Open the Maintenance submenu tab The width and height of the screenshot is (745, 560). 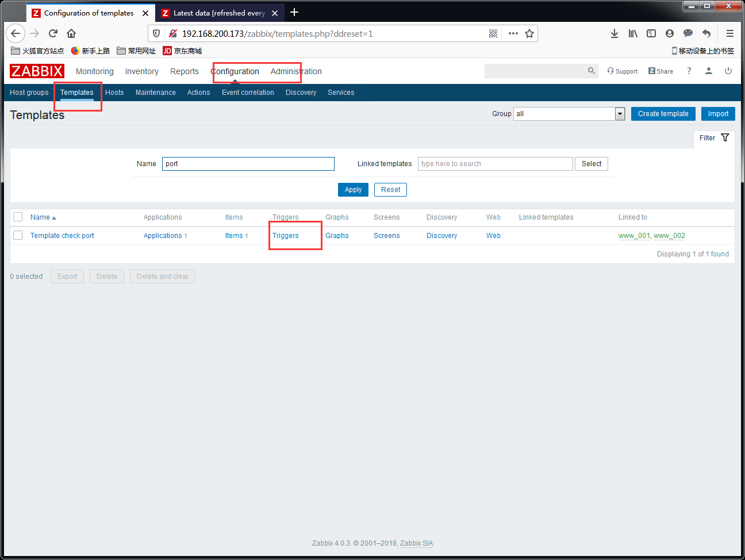click(x=156, y=93)
